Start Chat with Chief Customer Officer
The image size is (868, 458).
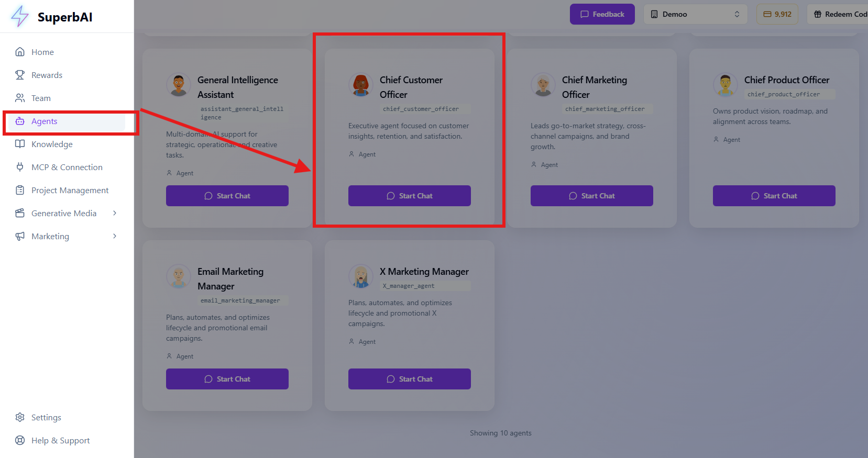click(409, 195)
